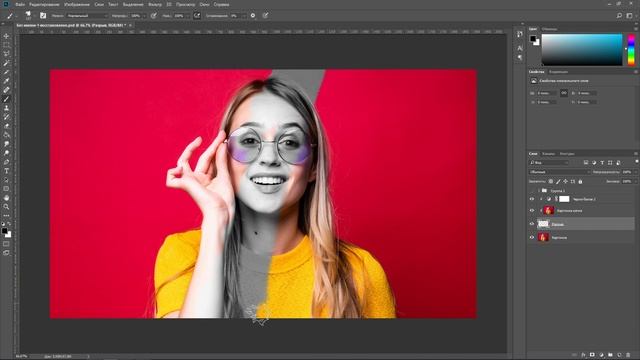
Task: Hide the photo copy layer eye
Action: (x=532, y=211)
